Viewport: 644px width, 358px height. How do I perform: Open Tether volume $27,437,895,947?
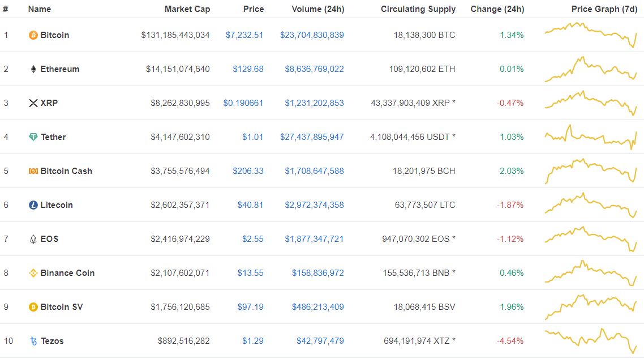click(312, 137)
